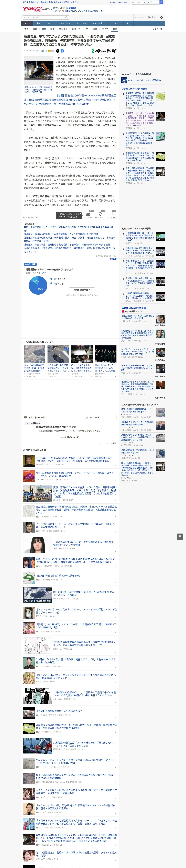The width and height of the screenshot is (186, 868).
Task: Open the 下水道使用制限 thumbnail article
Action: tap(38, 595)
